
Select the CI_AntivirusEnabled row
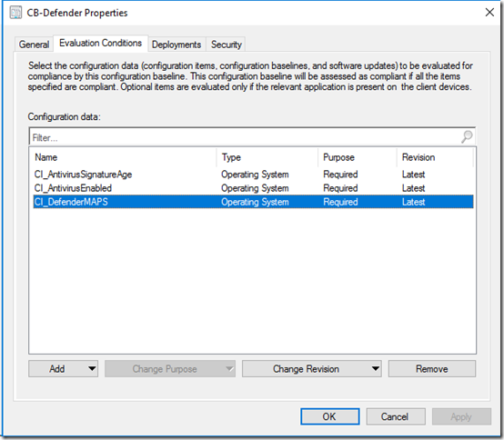(x=253, y=188)
